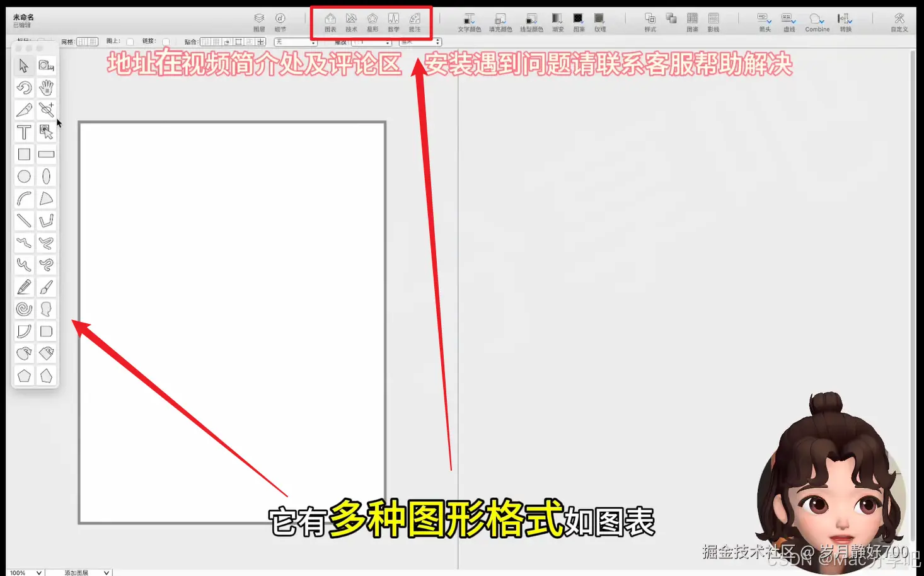
Task: Open the 填充颜色 fill color picker
Action: pos(501,21)
